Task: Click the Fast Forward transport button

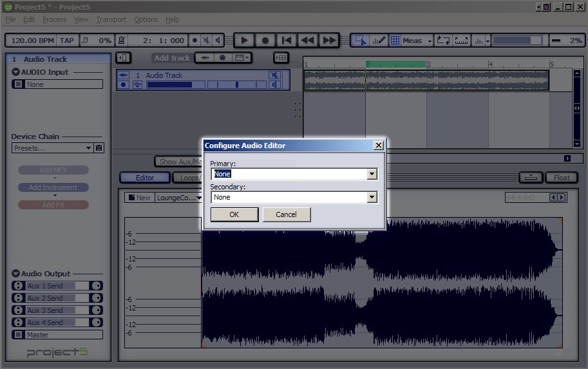Action: 329,40
